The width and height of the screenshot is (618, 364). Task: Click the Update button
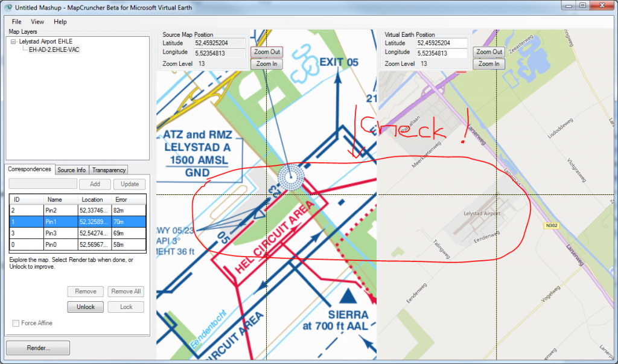pos(129,184)
